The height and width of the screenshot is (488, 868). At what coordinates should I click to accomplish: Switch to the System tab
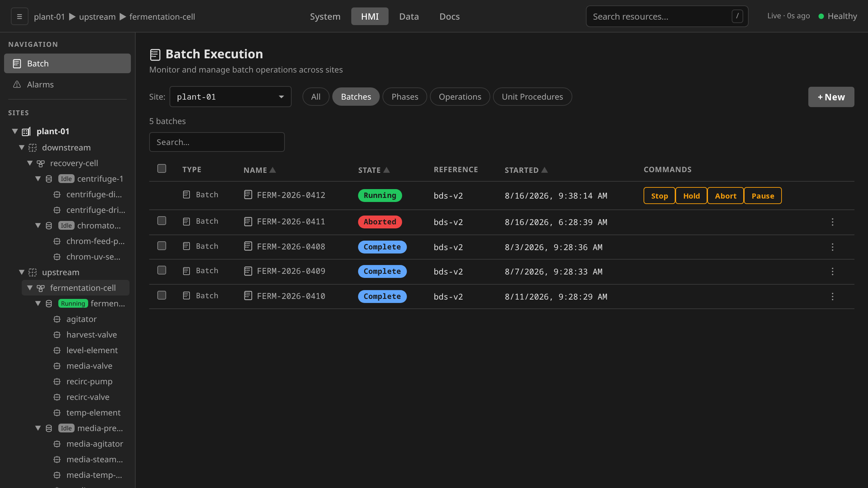(x=325, y=16)
